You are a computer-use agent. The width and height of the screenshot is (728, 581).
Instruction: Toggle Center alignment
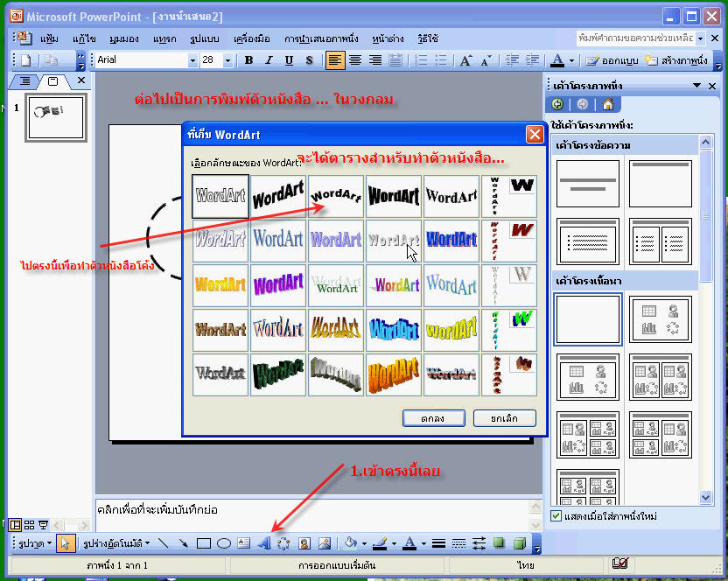click(355, 60)
